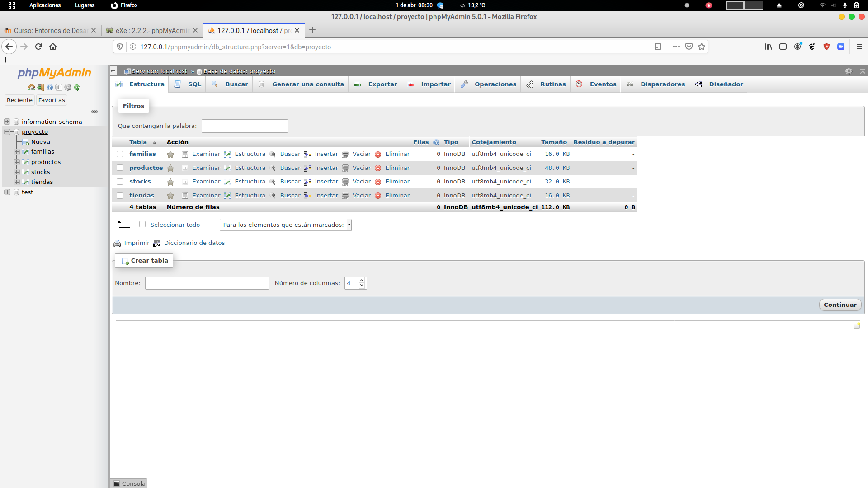Expand the test database node
The height and width of the screenshot is (488, 868).
coord(7,192)
